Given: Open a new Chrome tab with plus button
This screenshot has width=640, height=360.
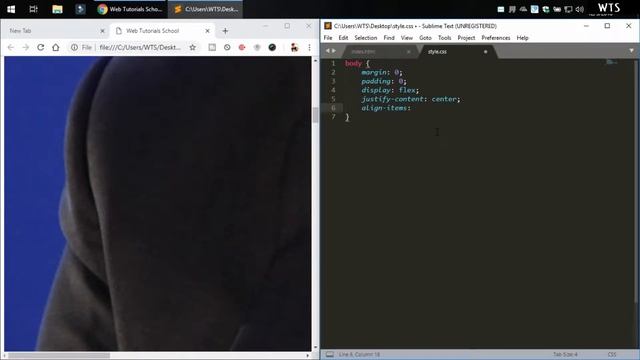Looking at the screenshot, I should click(225, 31).
